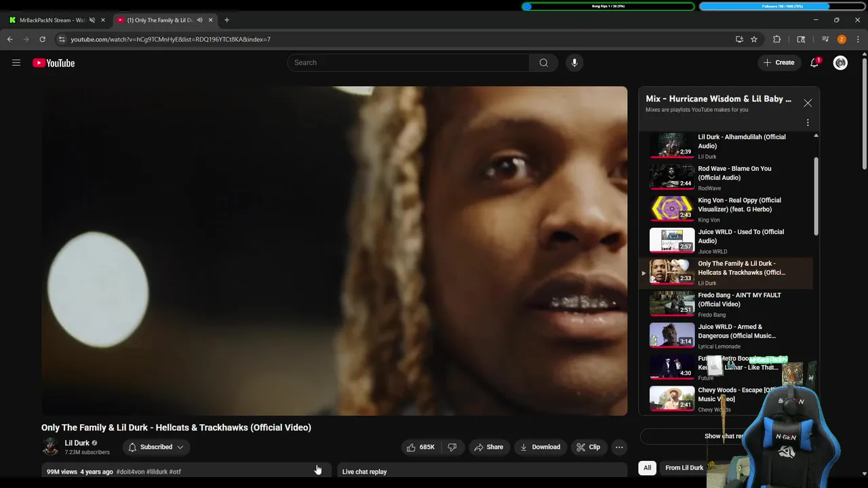Click the playlist scrollbar
Viewport: 868px width, 488px height.
(816, 197)
